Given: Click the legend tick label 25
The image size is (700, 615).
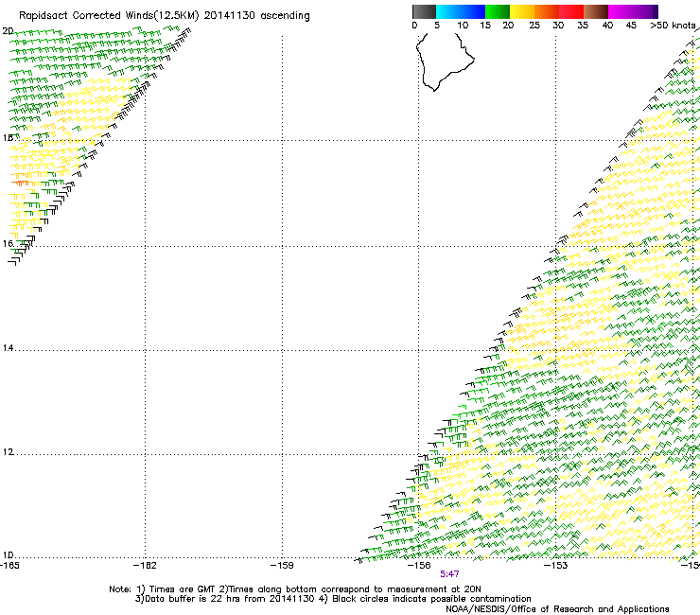Looking at the screenshot, I should 534,25.
